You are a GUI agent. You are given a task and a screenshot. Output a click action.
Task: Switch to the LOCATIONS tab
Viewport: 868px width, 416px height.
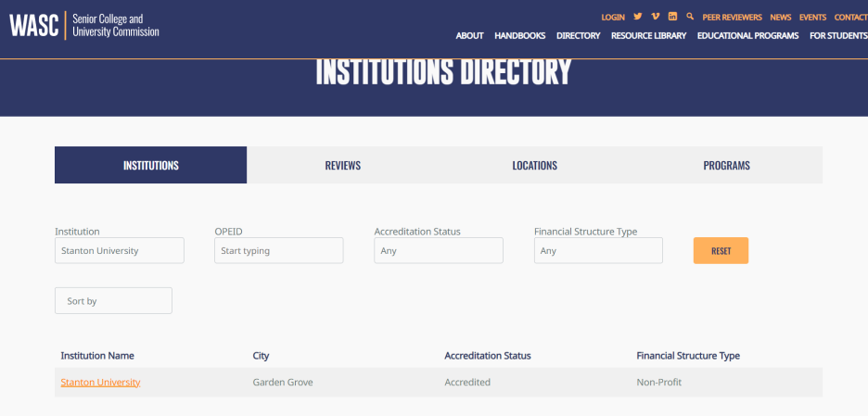point(535,165)
